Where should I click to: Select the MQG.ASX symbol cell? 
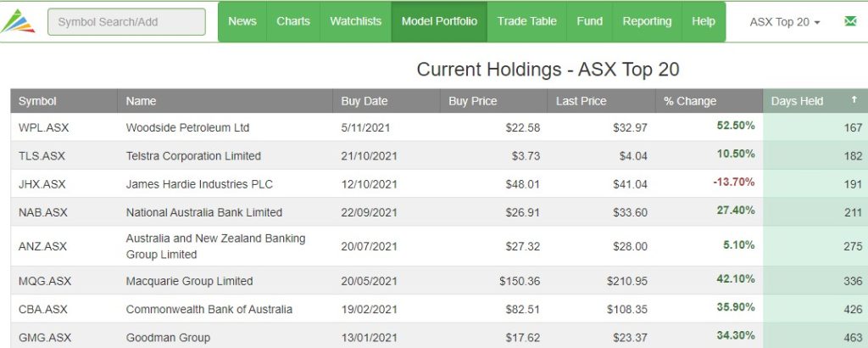[45, 281]
